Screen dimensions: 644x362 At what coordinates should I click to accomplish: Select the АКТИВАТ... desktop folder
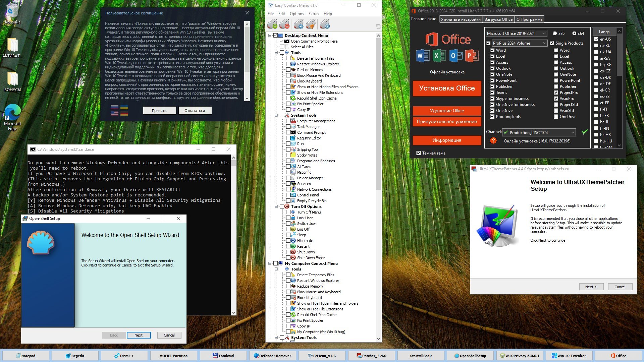coord(12,48)
